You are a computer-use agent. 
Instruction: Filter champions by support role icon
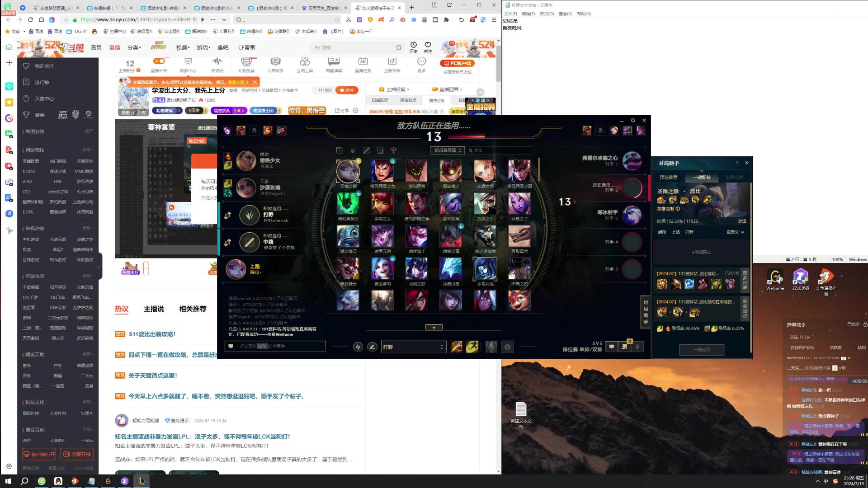click(x=393, y=150)
